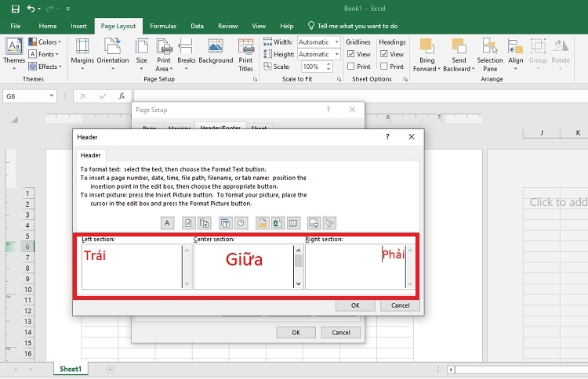Image resolution: width=588 pixels, height=379 pixels.
Task: Open the Height Automatic dropdown
Action: click(x=337, y=54)
